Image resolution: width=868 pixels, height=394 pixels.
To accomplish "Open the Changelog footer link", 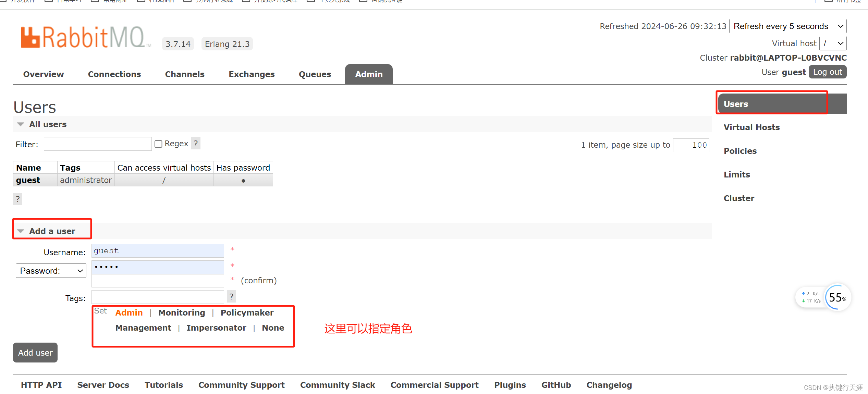I will pyautogui.click(x=609, y=385).
